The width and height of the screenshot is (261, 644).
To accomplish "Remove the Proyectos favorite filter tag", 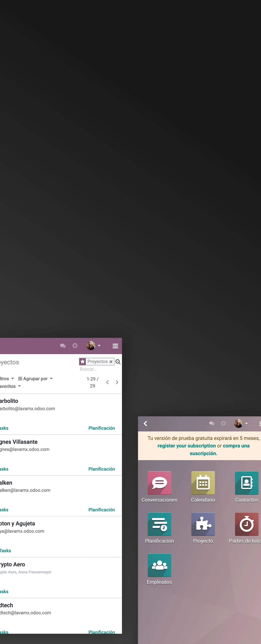I will click(111, 362).
